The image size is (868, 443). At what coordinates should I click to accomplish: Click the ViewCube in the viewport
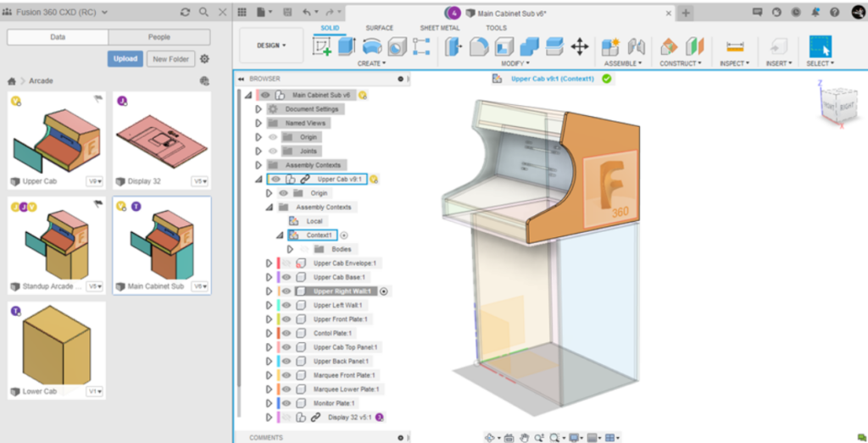(x=839, y=104)
